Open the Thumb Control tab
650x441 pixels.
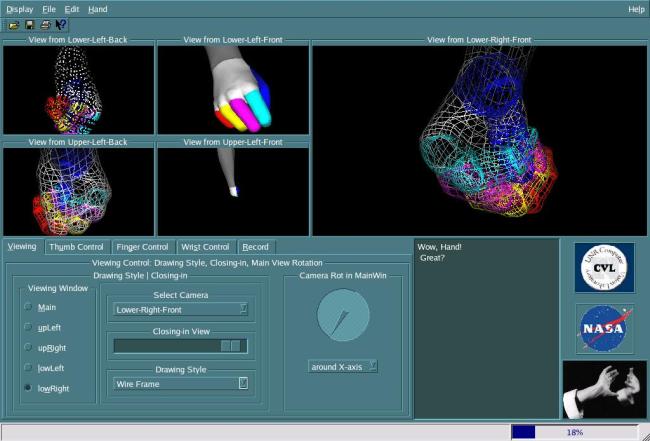(x=76, y=247)
